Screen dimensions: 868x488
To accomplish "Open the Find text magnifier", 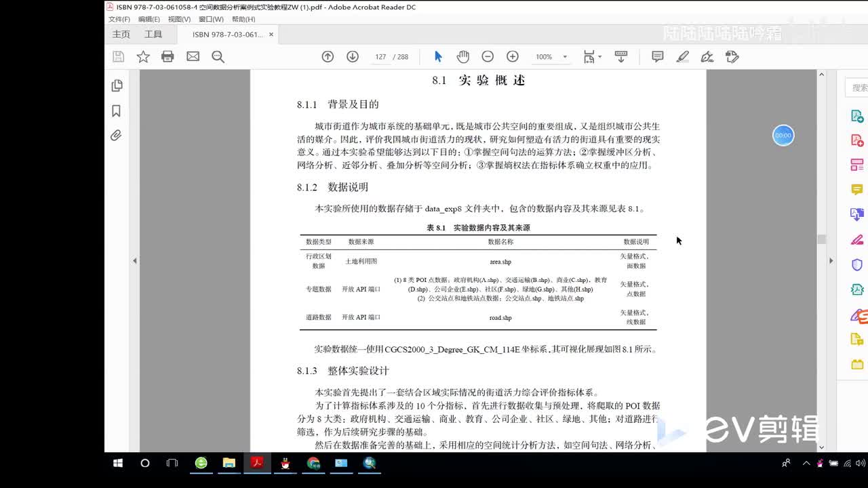I will pos(218,57).
